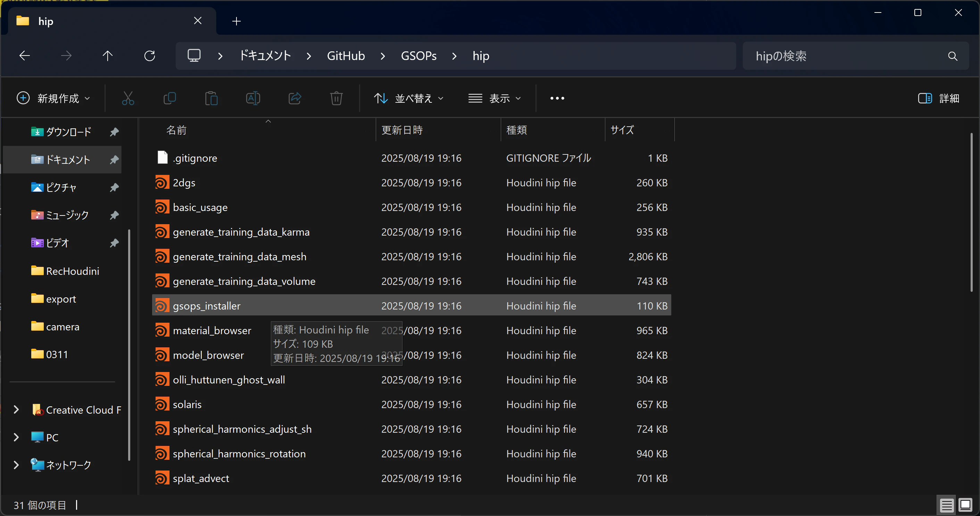Click the Rename icon in toolbar
Image resolution: width=980 pixels, height=516 pixels.
[x=253, y=99]
